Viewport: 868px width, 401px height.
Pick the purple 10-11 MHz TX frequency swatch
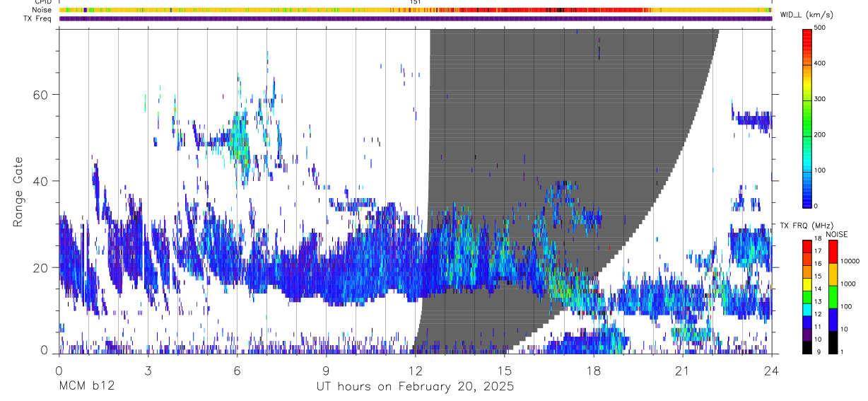click(807, 335)
